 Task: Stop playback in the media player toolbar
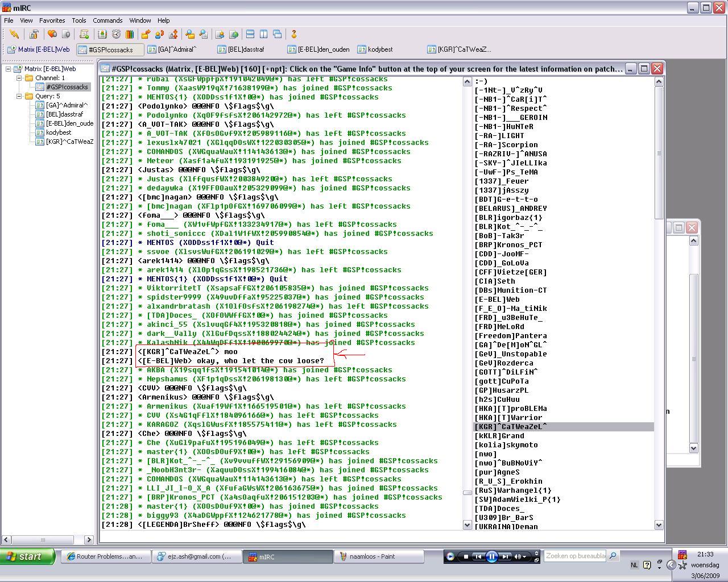[465, 557]
